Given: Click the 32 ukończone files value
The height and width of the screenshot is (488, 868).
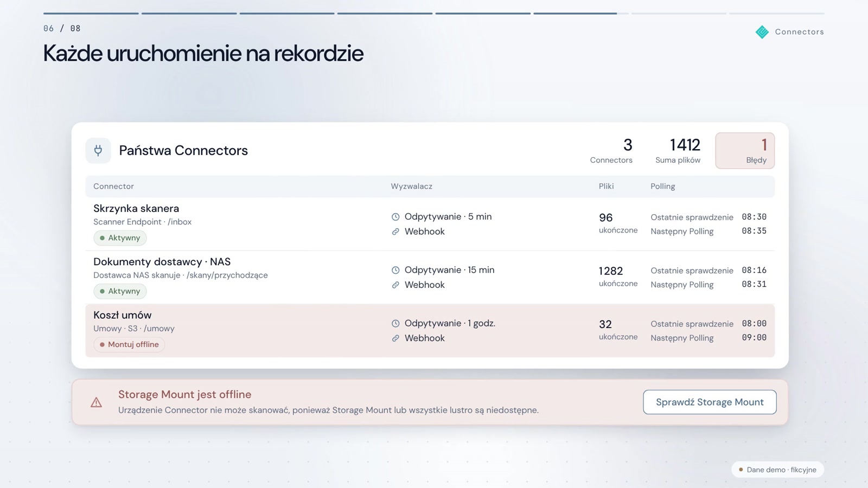Looking at the screenshot, I should point(618,330).
